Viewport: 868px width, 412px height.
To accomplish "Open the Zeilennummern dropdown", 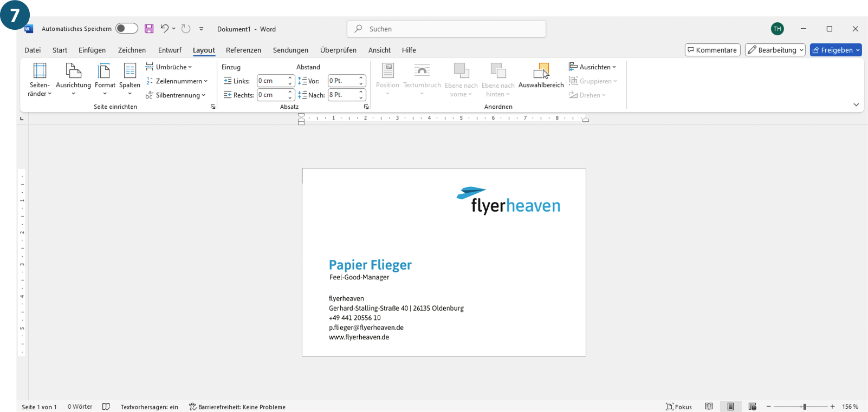I will 177,81.
